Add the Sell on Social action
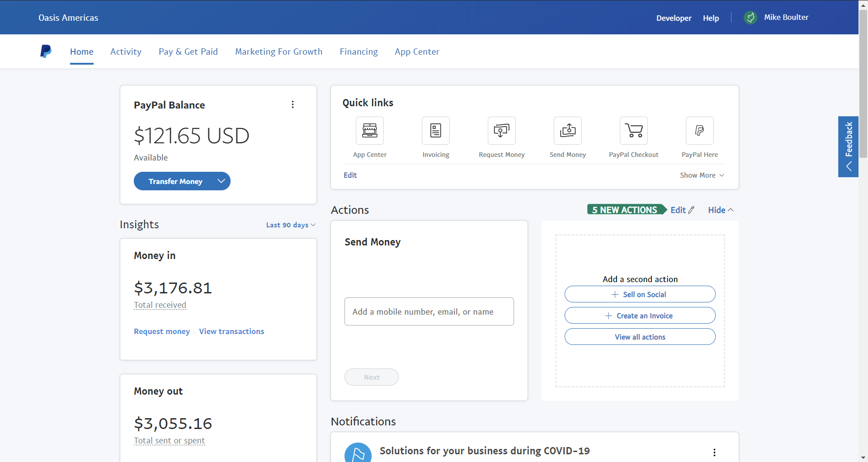 (640, 294)
